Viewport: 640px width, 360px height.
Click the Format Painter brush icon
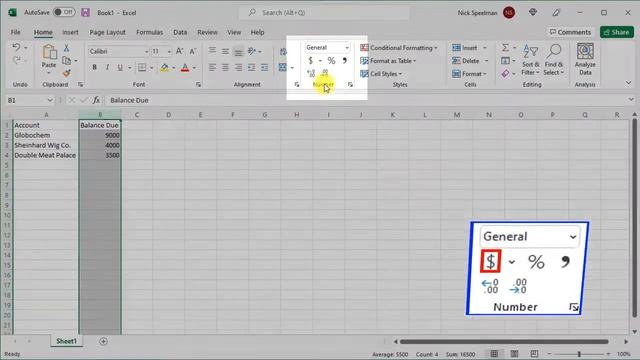66,73
